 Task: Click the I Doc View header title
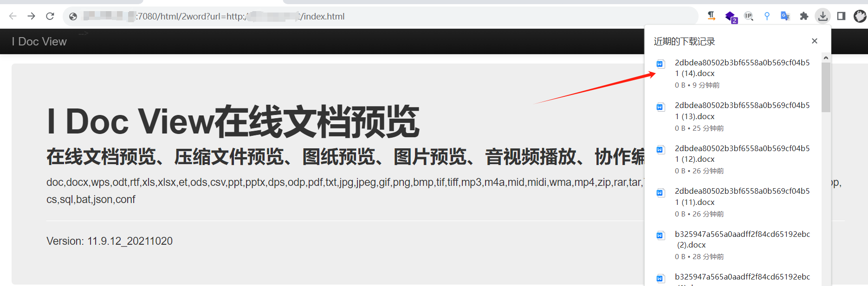click(x=39, y=42)
